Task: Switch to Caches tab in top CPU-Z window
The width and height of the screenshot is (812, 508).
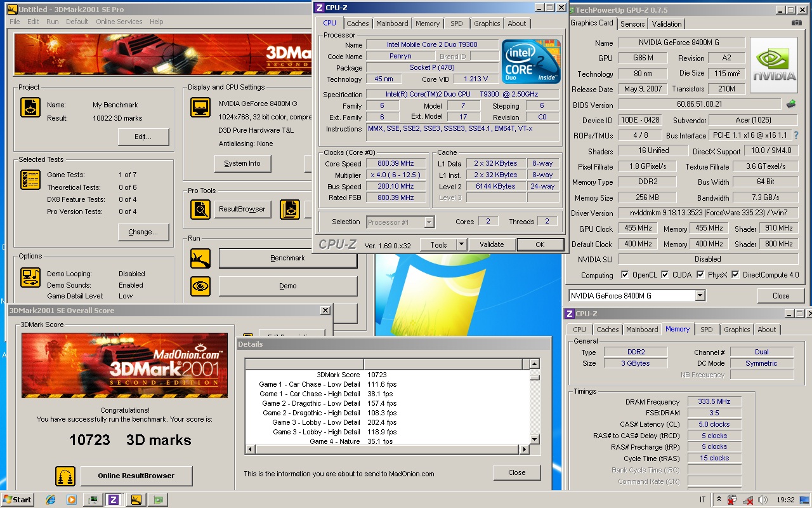Action: tap(357, 23)
